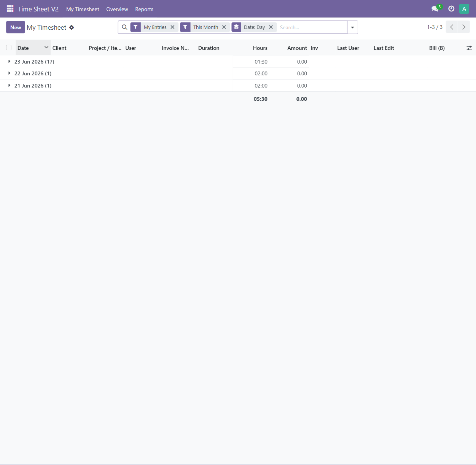Click the Time Sheet V2 app title

pos(38,9)
